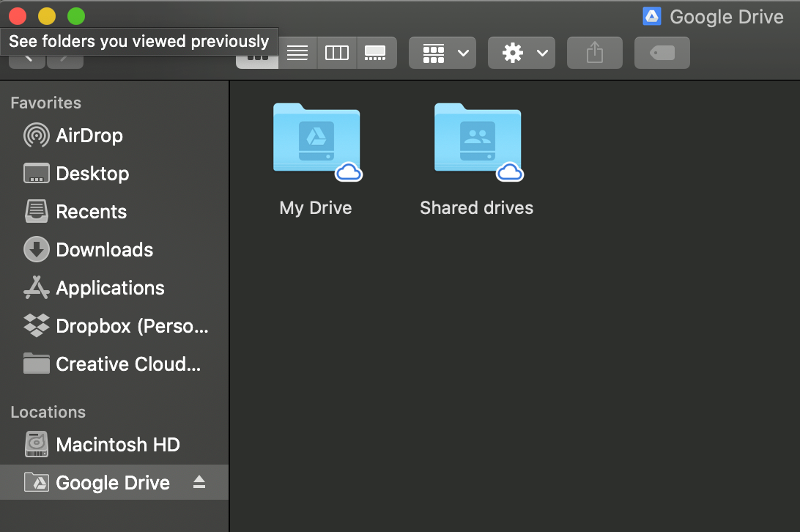Go to Desktop in Favorites
Screen dimensions: 800x532
pos(92,174)
